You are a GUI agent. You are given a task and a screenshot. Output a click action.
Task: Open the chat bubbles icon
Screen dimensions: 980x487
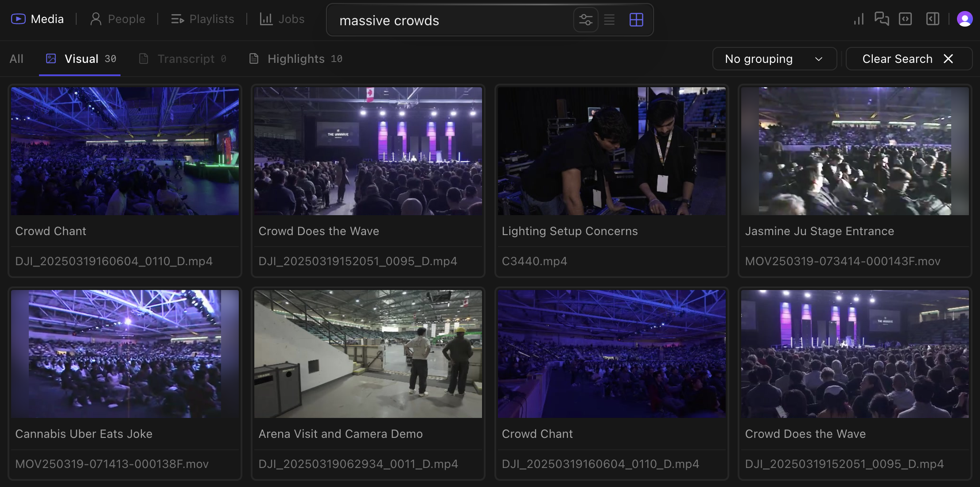coord(882,19)
